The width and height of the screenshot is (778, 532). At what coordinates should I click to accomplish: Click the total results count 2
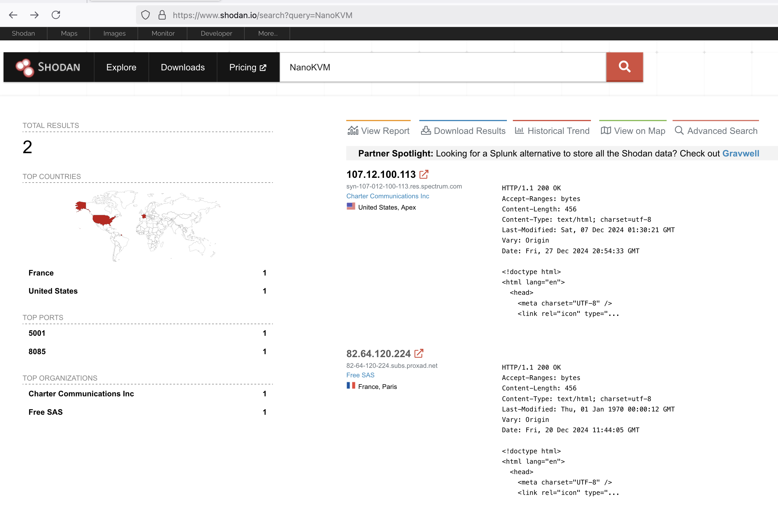pos(27,147)
